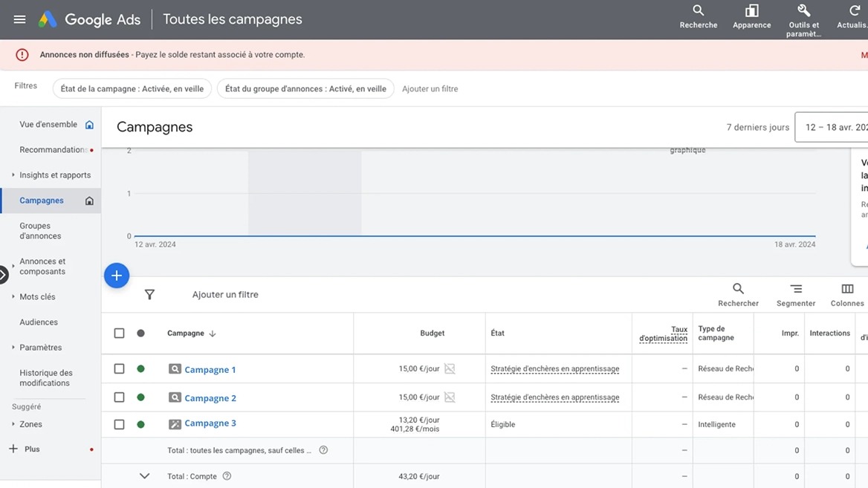Expand Insights et rapports section
Image resolution: width=868 pixels, height=488 pixels.
click(x=13, y=175)
